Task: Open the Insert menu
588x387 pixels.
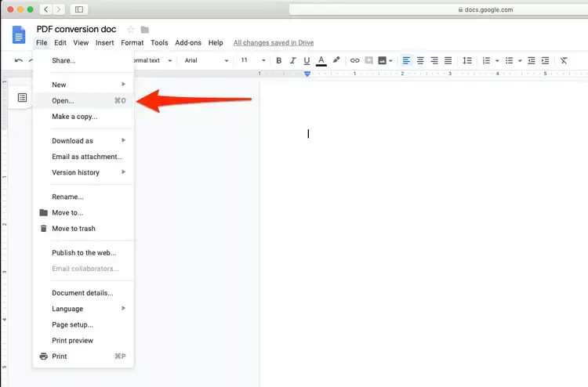Action: tap(104, 43)
